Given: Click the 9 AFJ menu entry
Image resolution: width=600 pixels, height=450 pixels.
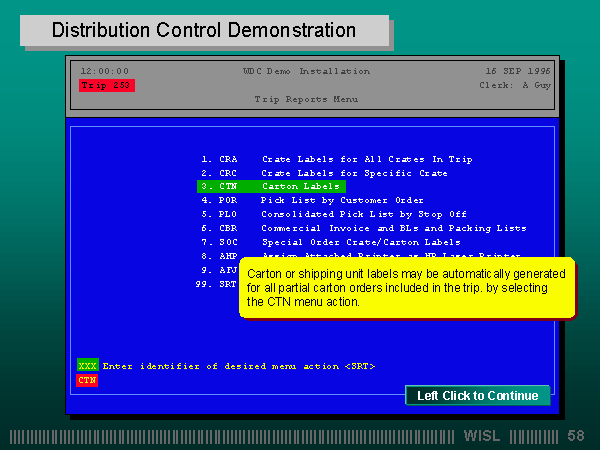Looking at the screenshot, I should point(219,270).
